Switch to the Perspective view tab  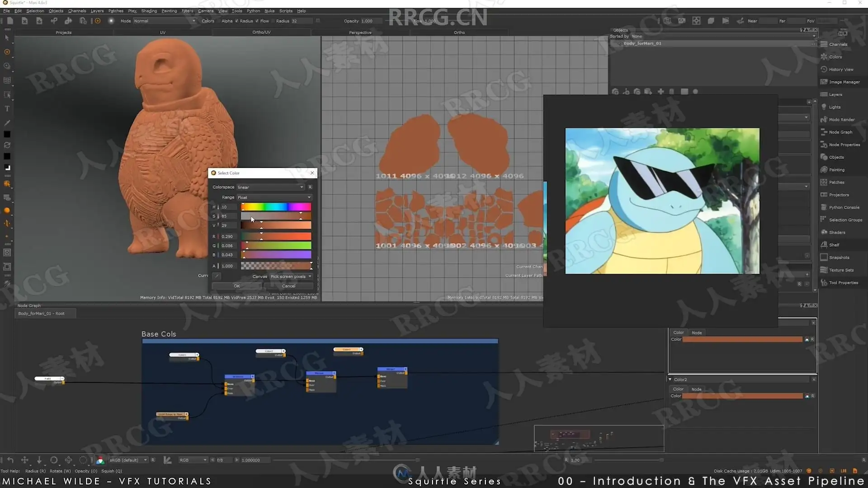(360, 33)
